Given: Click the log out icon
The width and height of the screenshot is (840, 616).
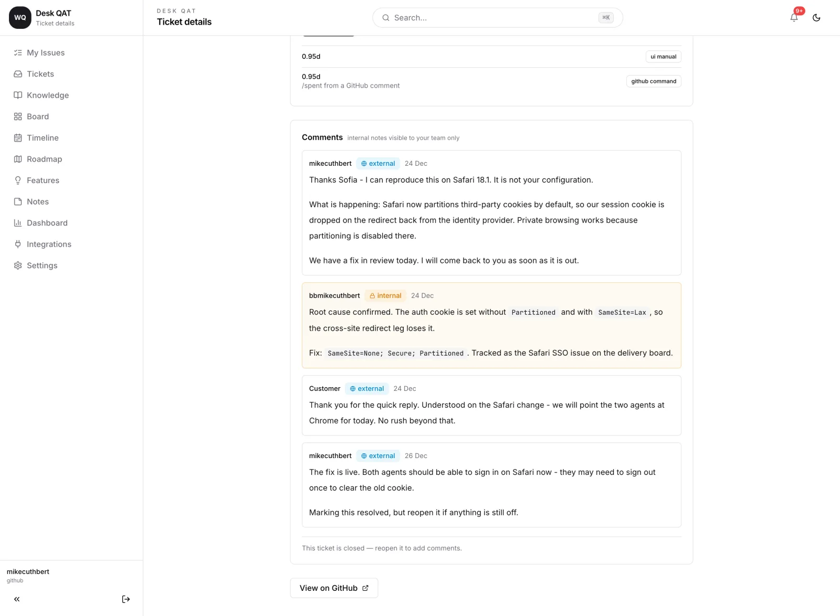Looking at the screenshot, I should click(126, 599).
